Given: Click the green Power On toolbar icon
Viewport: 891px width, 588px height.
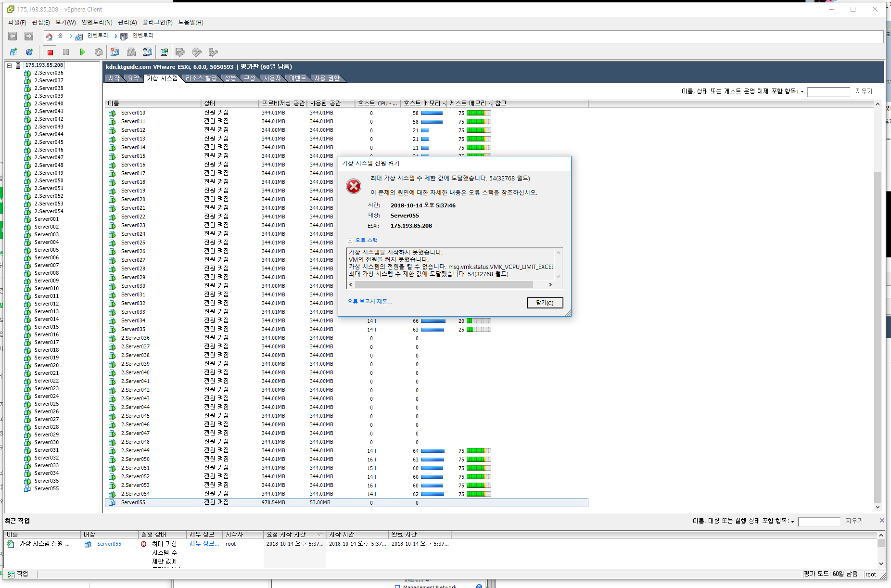Looking at the screenshot, I should (82, 52).
